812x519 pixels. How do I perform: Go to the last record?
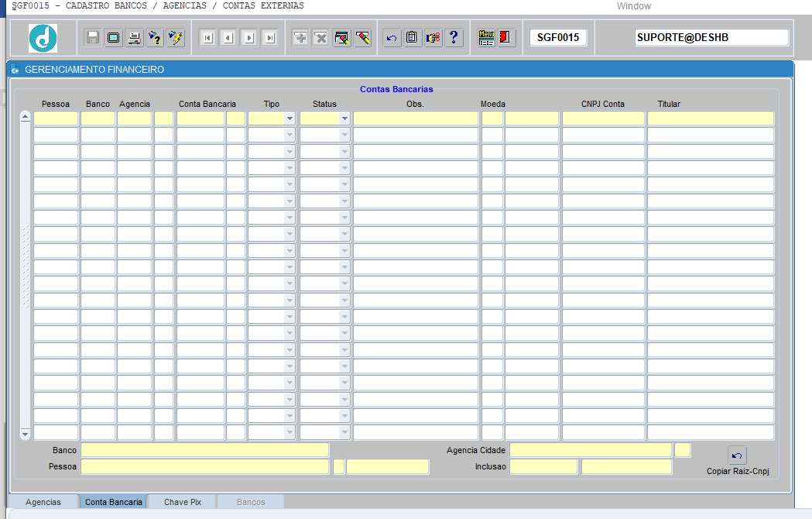point(270,38)
